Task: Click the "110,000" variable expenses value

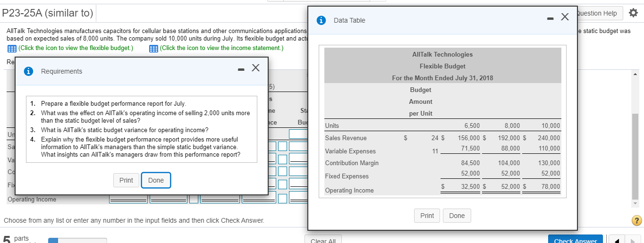Action: [549, 149]
